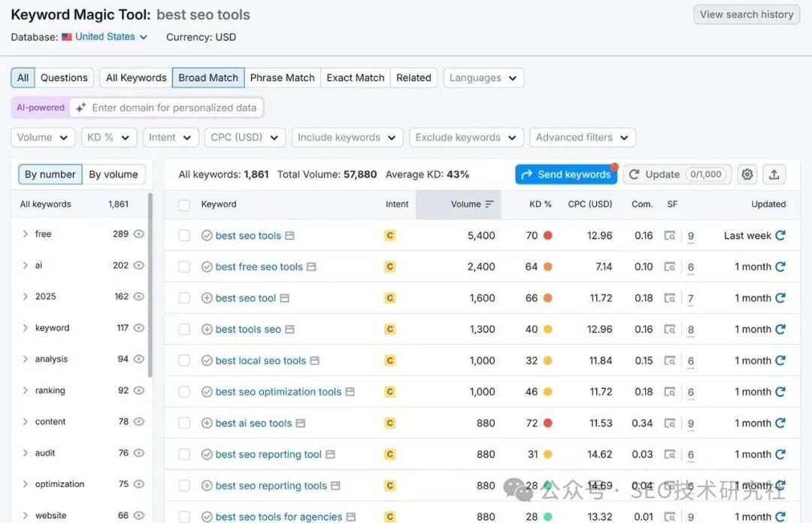Select the Related tab
Image resolution: width=812 pixels, height=523 pixels.
tap(414, 78)
